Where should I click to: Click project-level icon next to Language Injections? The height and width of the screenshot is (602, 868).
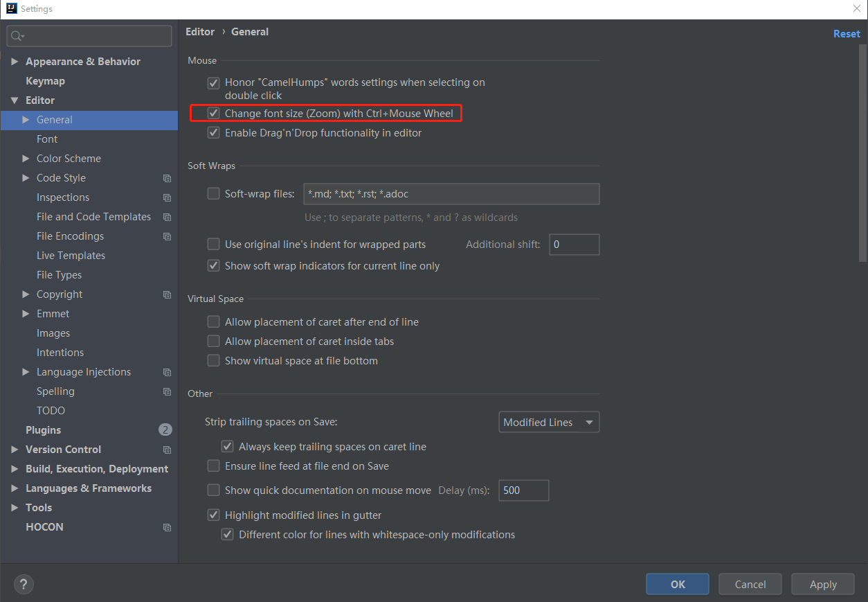(x=167, y=372)
